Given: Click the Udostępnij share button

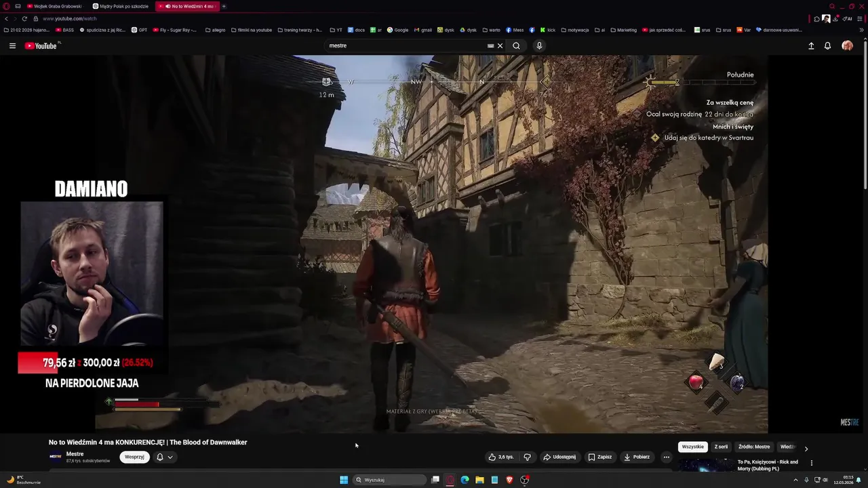Looking at the screenshot, I should tap(559, 457).
